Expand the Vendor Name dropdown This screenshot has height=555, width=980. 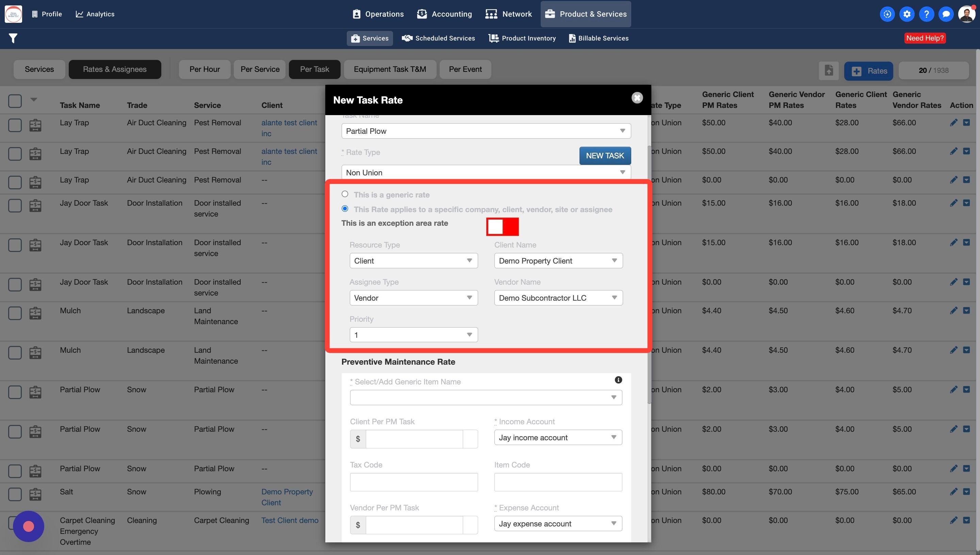558,298
